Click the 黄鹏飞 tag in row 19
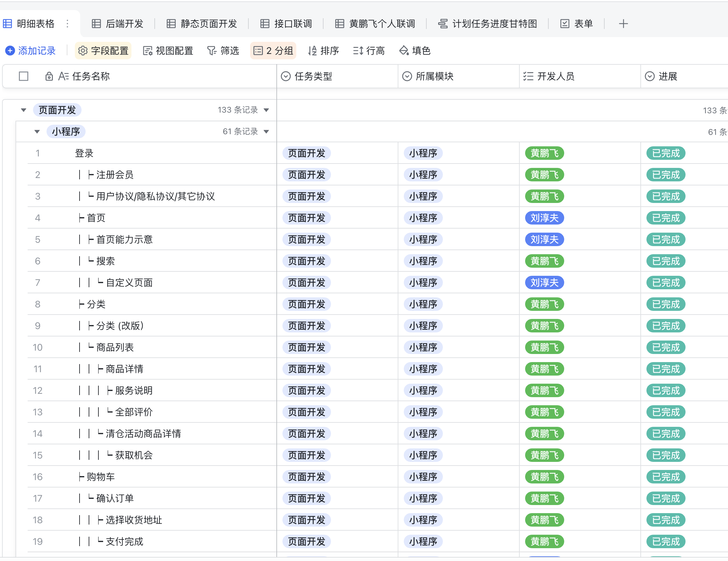 (x=545, y=541)
